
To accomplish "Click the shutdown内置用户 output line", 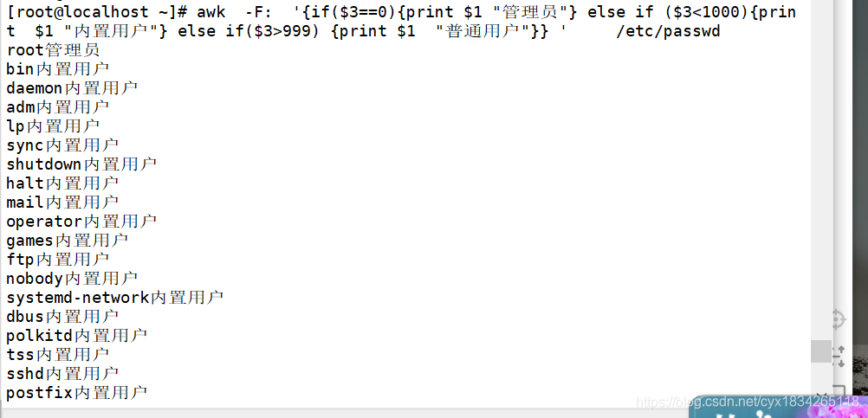I will point(81,164).
